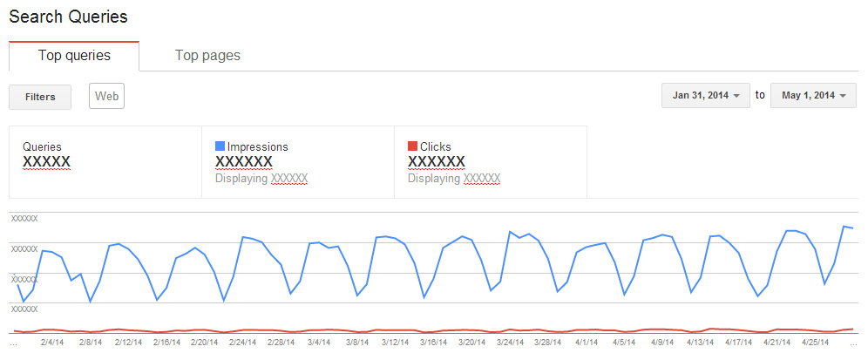Click the Filters button

tap(40, 97)
